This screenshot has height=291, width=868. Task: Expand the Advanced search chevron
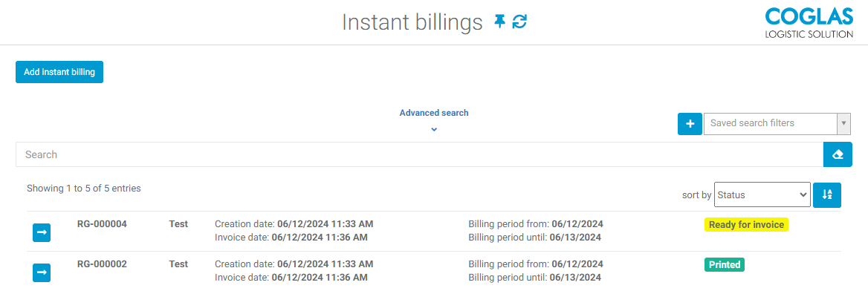[434, 129]
